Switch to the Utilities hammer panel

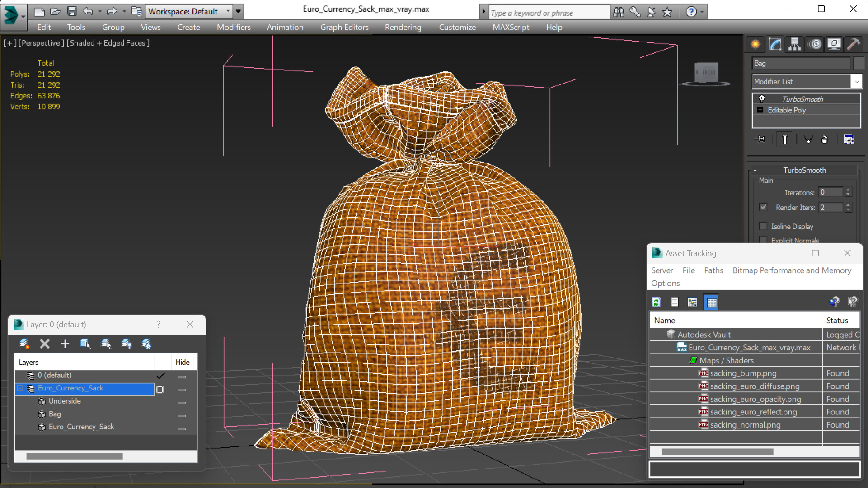tap(854, 44)
